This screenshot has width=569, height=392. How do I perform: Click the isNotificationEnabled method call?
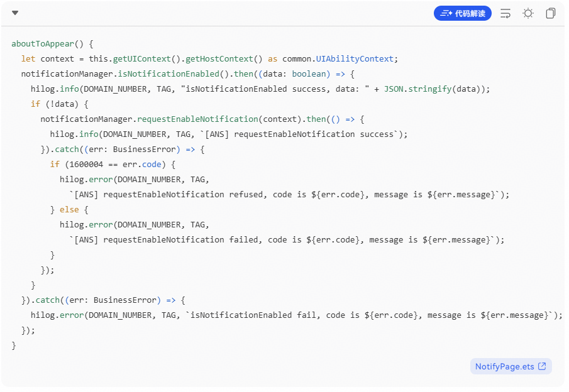click(x=168, y=74)
